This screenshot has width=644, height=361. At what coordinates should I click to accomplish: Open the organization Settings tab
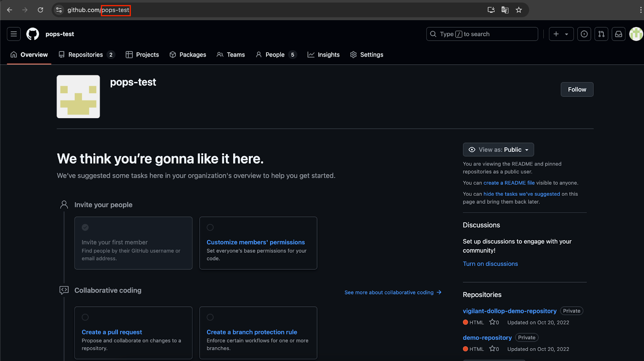(x=367, y=55)
